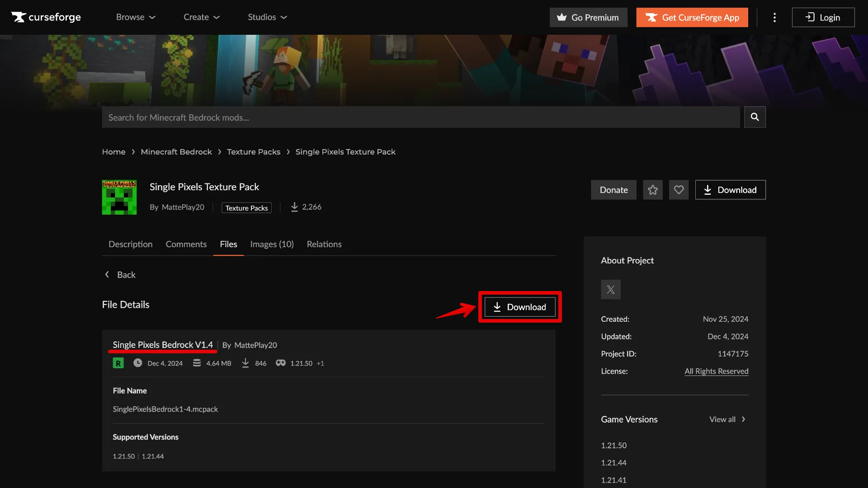Open All Rights Reserved license link
Screen dimensions: 868x488
[716, 371]
